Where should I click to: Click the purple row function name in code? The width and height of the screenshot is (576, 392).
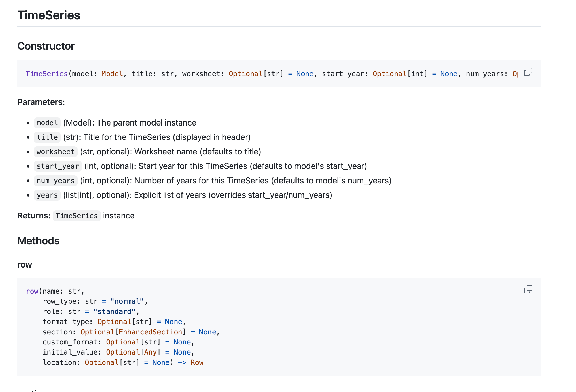[32, 291]
